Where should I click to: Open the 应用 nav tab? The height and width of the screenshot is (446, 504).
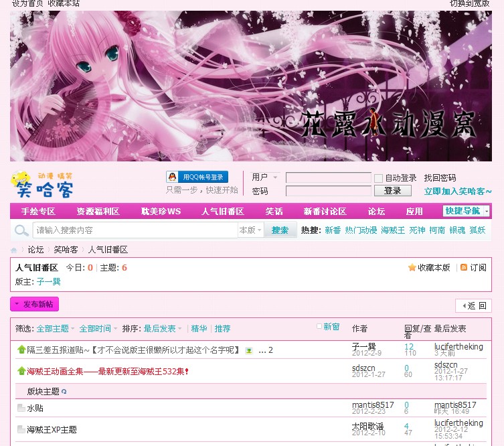pyautogui.click(x=414, y=211)
